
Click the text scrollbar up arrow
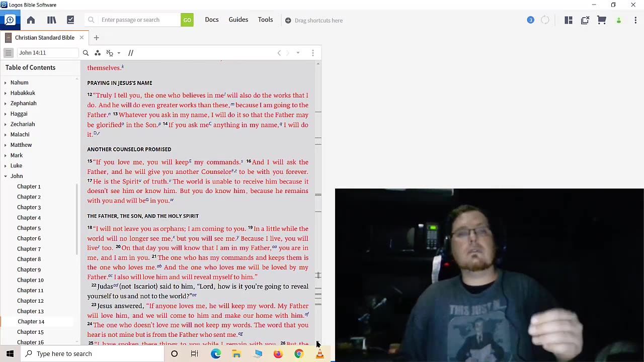coord(318,64)
